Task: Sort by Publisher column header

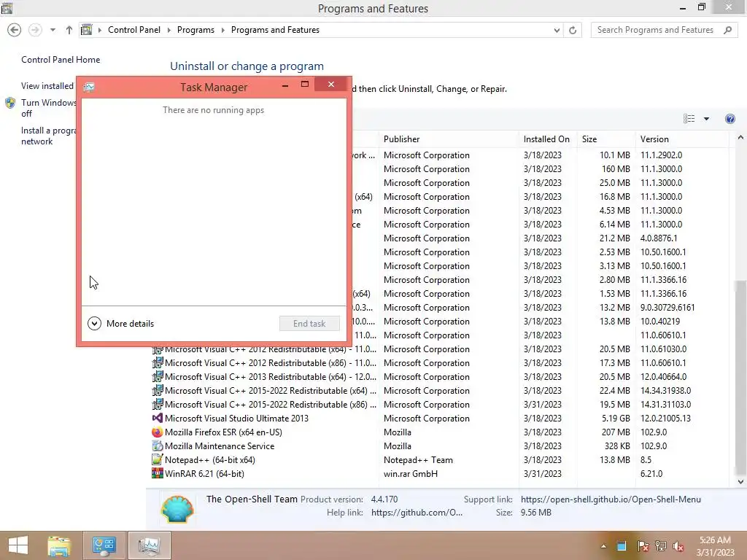Action: click(x=401, y=139)
